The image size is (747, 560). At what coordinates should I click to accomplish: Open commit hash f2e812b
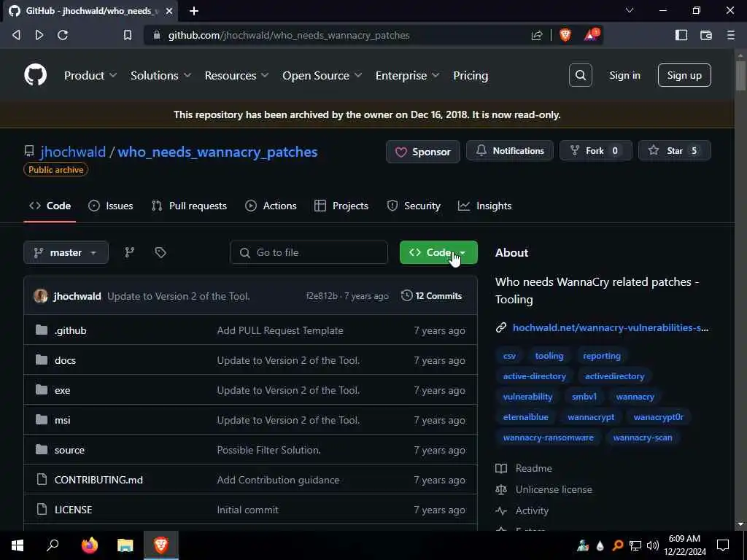click(322, 296)
